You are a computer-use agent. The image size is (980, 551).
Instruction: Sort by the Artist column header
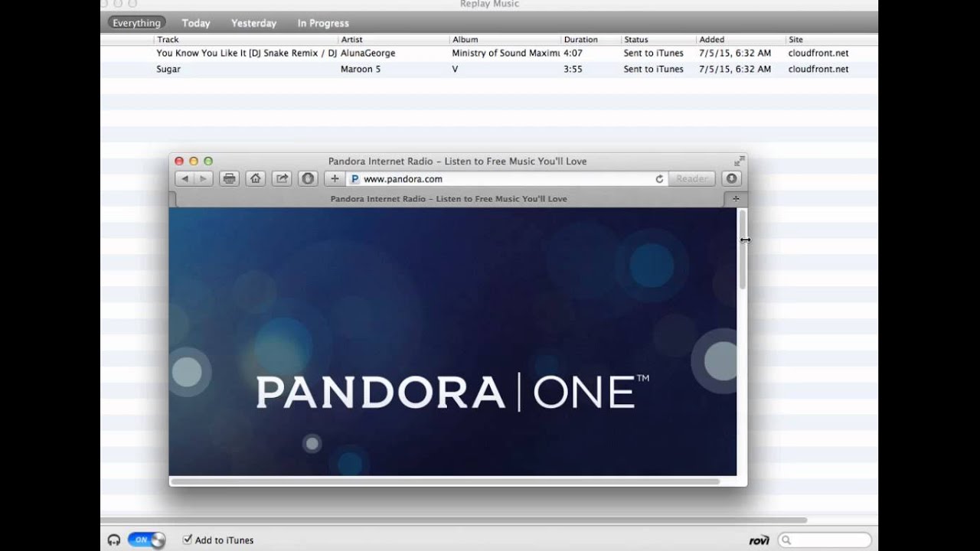click(x=394, y=40)
